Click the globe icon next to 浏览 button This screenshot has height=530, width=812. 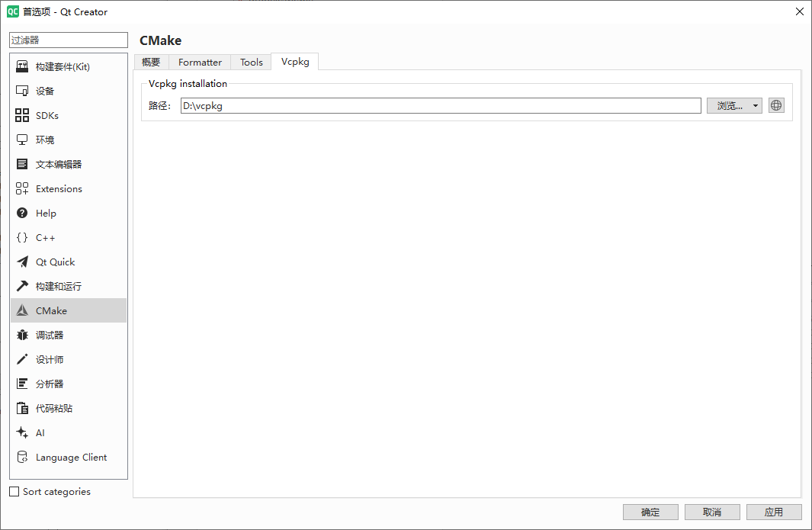pyautogui.click(x=776, y=106)
